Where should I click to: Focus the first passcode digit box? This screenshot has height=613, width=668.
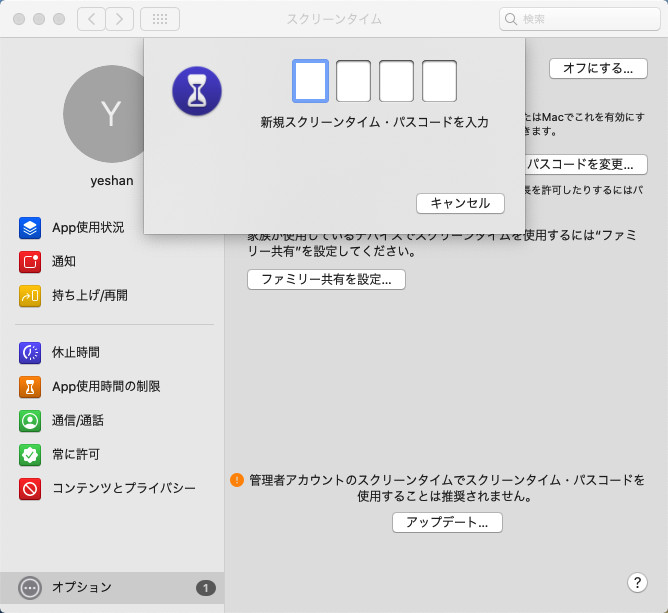(310, 81)
